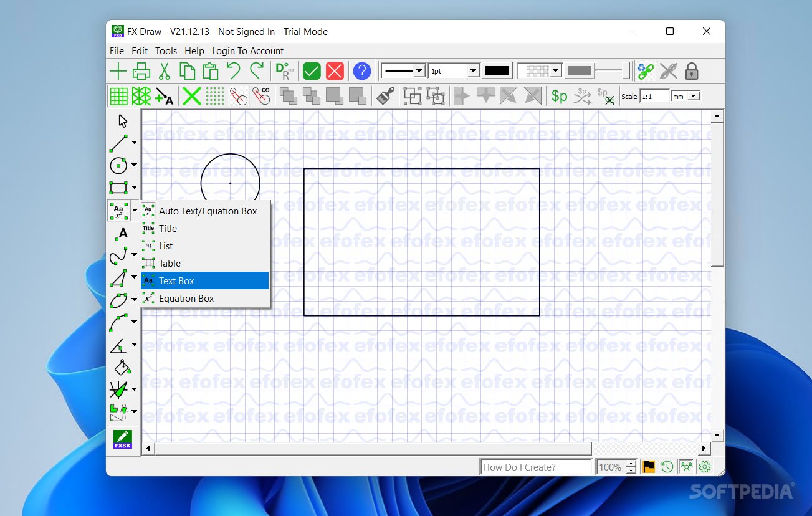Choose Equation Box menu item
This screenshot has height=516, width=812.
[x=205, y=299]
